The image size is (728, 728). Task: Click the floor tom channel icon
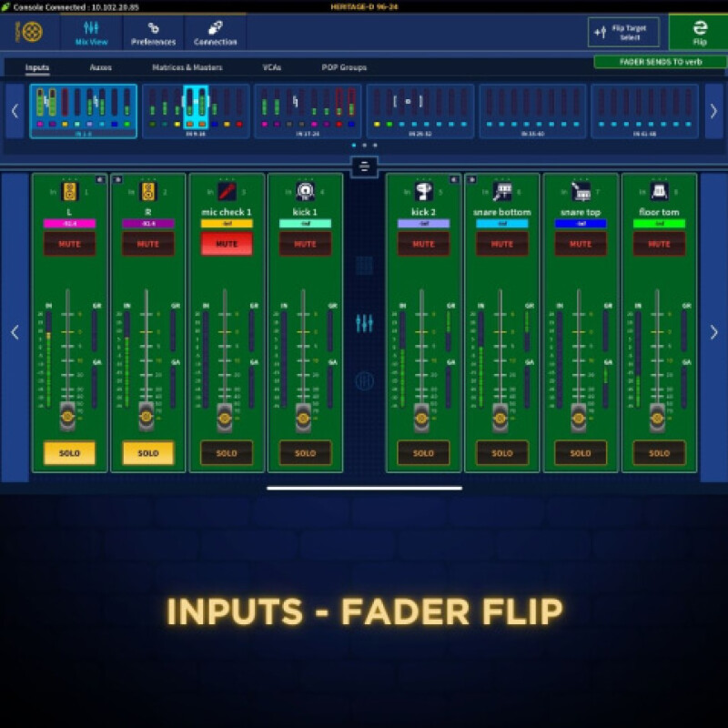point(659,191)
